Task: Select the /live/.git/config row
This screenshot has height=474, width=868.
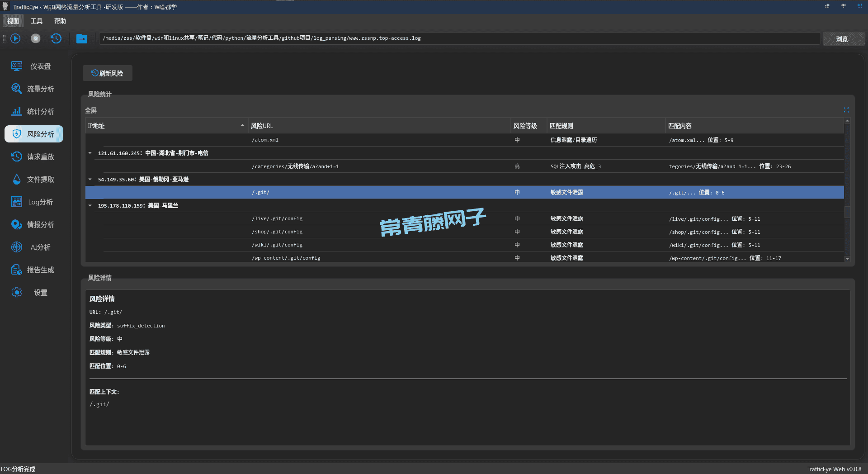Action: click(464, 219)
